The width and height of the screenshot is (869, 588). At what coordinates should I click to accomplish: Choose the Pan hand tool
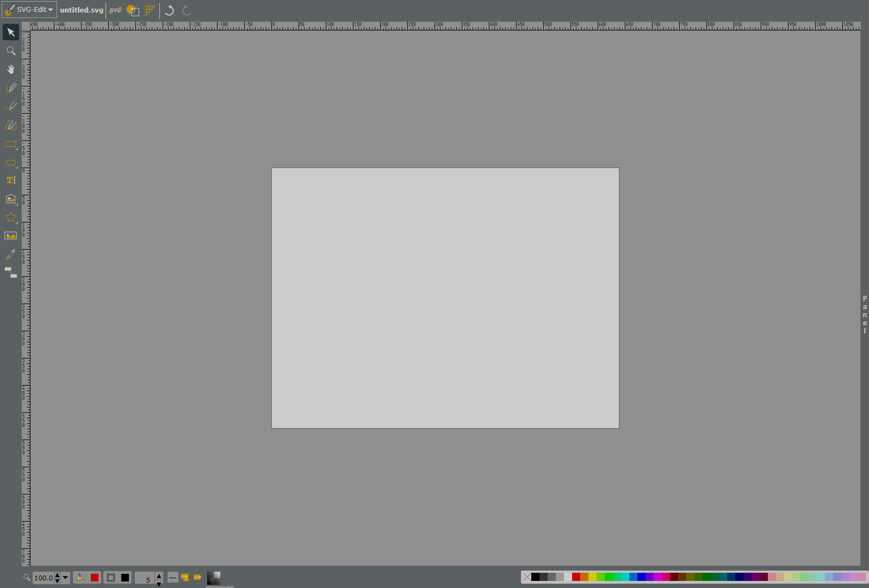pyautogui.click(x=11, y=69)
